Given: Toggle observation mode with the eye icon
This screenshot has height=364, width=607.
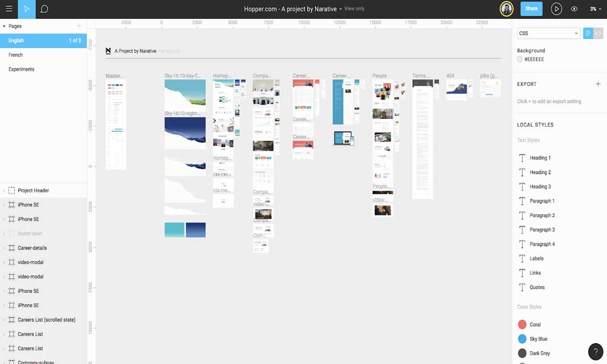Looking at the screenshot, I should pyautogui.click(x=574, y=8).
